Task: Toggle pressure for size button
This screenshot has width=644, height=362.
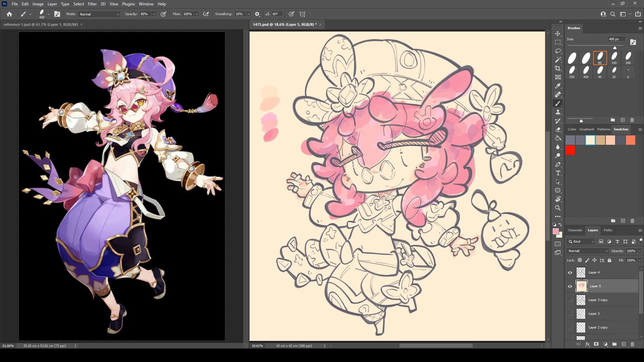Action: 291,14
